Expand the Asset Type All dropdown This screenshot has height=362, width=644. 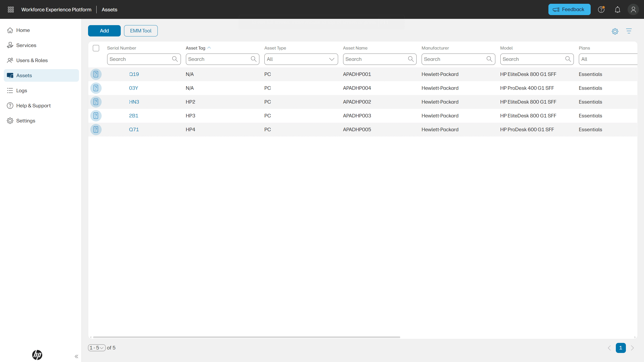301,59
